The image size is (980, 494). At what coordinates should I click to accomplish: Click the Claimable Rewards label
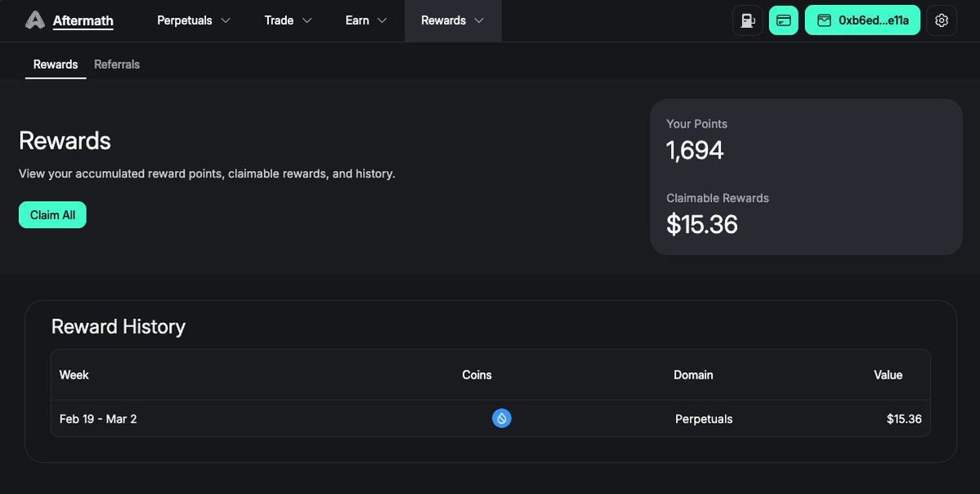pos(718,198)
